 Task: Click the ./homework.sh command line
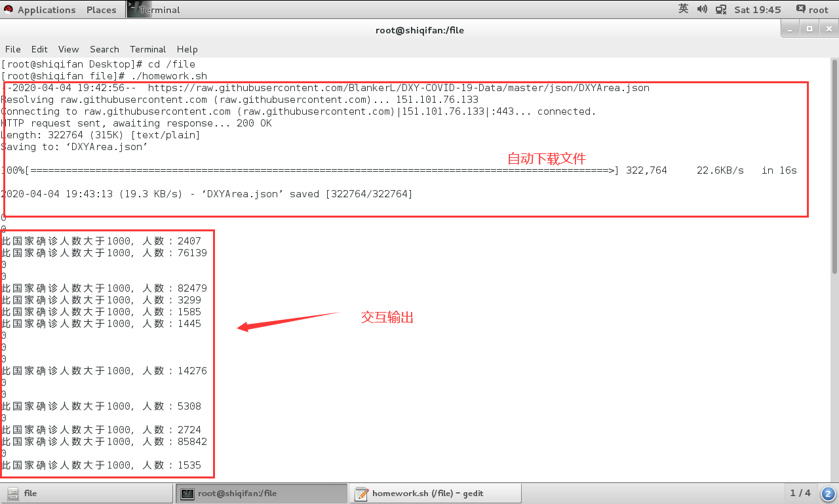(x=104, y=76)
